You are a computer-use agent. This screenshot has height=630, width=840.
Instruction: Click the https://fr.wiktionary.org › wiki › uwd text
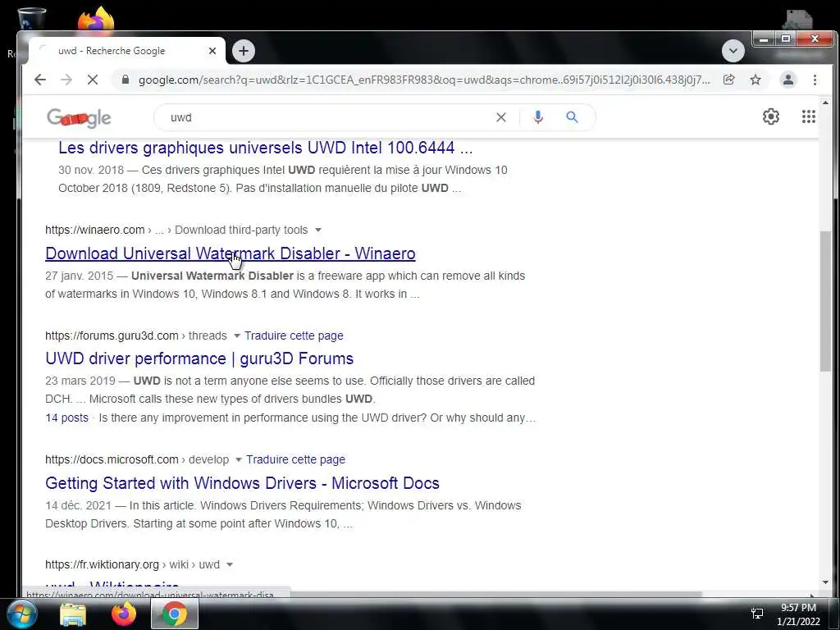point(132,564)
